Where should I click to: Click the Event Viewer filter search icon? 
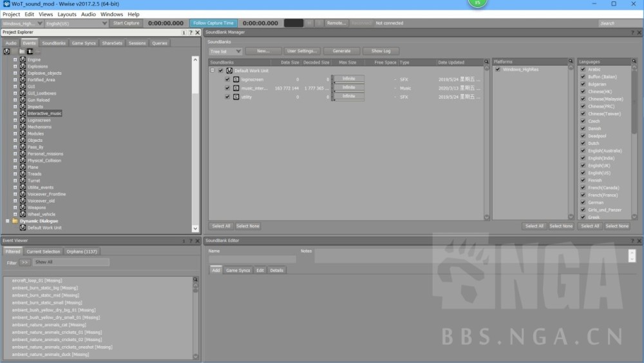(196, 280)
